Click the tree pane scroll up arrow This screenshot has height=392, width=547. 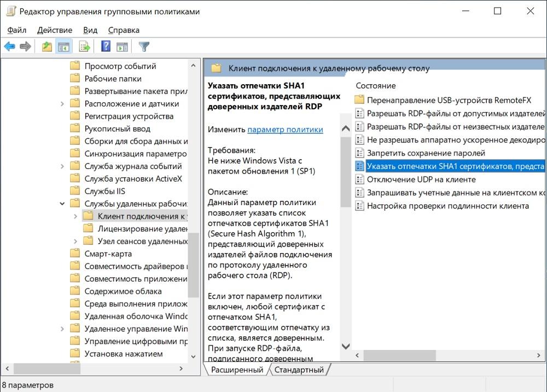[193, 66]
